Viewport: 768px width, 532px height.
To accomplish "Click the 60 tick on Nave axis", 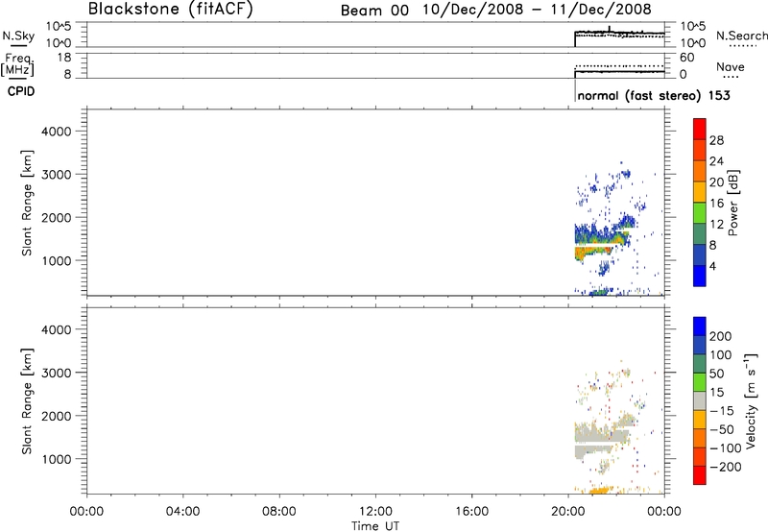I will (x=686, y=58).
